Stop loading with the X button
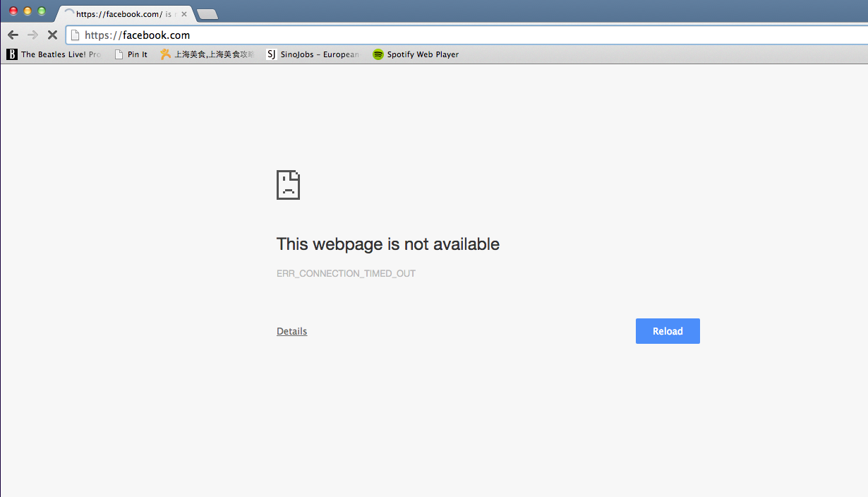This screenshot has width=868, height=497. (x=52, y=35)
